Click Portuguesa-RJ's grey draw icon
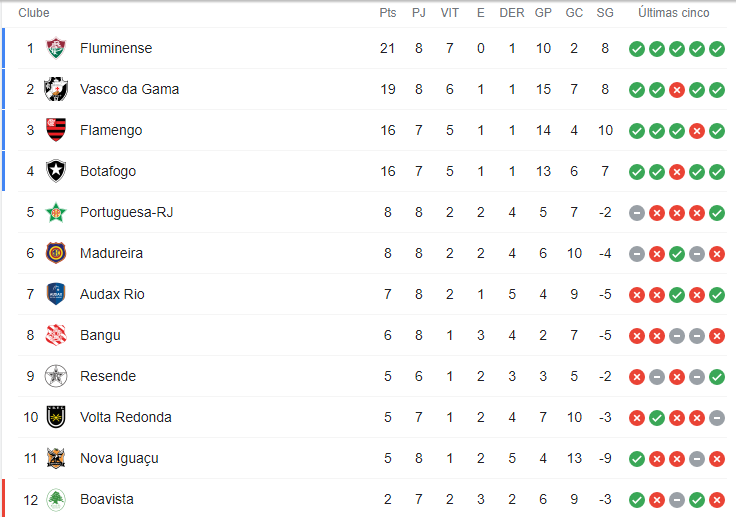 tap(636, 213)
